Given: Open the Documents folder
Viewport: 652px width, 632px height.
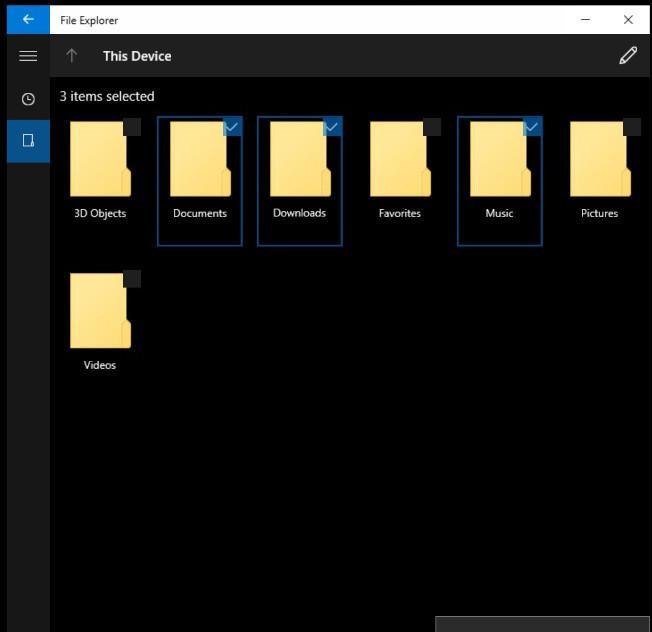Looking at the screenshot, I should click(200, 159).
